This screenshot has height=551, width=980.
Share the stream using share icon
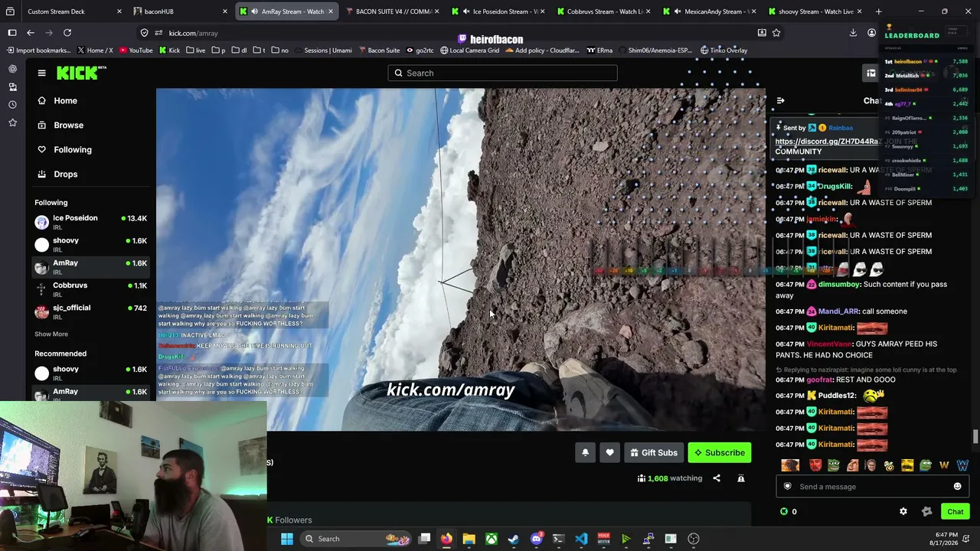pyautogui.click(x=717, y=478)
